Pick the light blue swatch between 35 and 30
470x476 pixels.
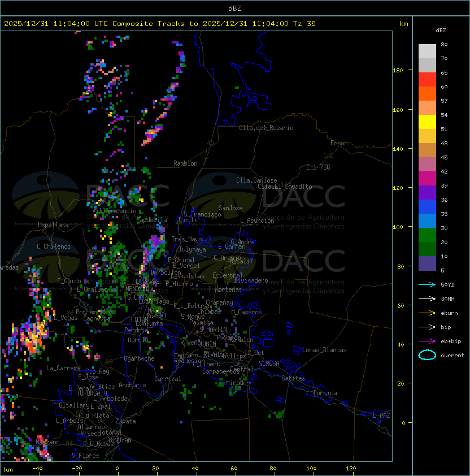tap(427, 220)
